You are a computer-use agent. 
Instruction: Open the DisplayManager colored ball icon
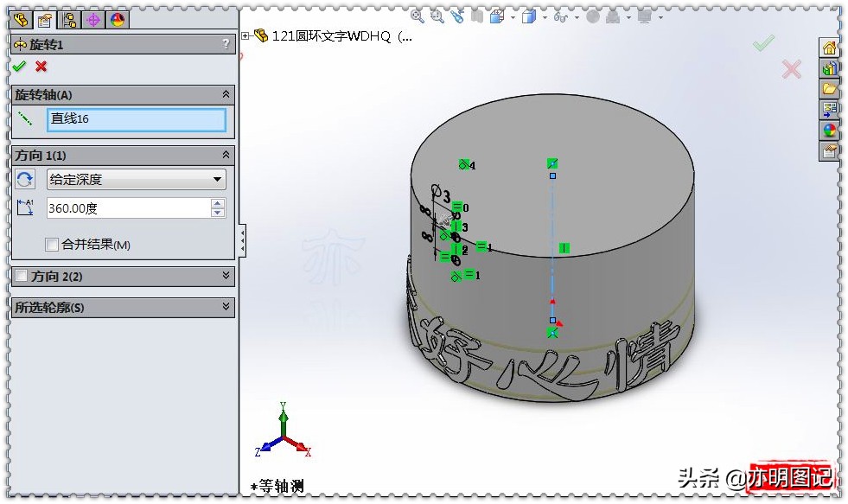[117, 20]
